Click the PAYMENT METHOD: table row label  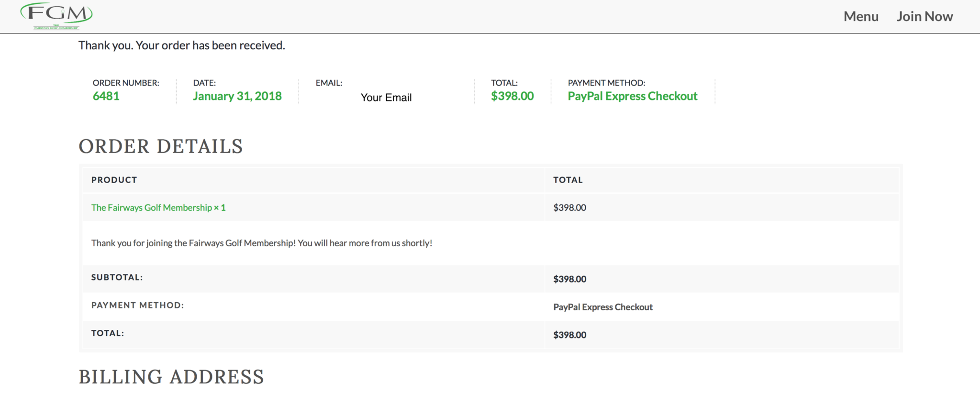tap(138, 305)
